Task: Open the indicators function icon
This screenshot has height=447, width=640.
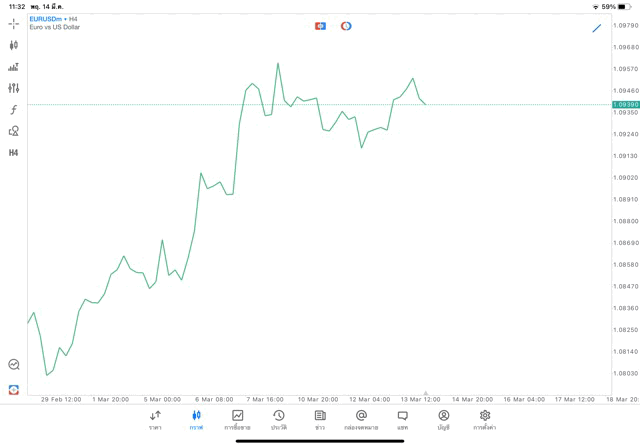Action: [13, 110]
